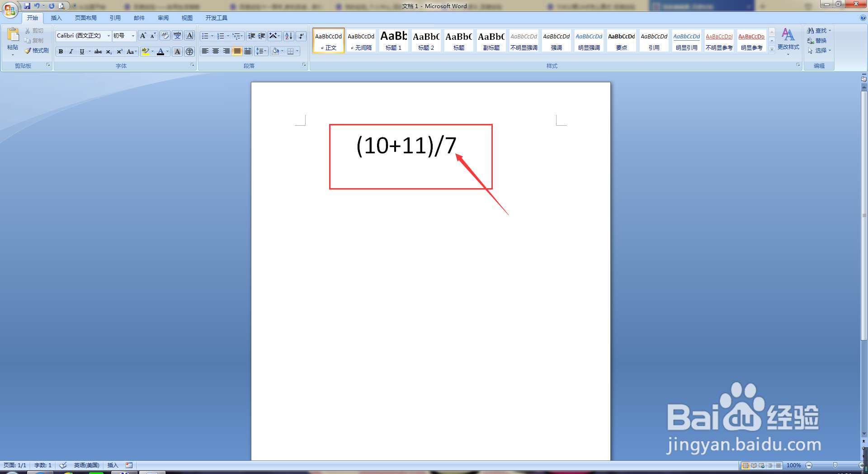Viewport: 868px width, 474px height.
Task: Switch to the 页面布局 ribbon tab
Action: [86, 18]
